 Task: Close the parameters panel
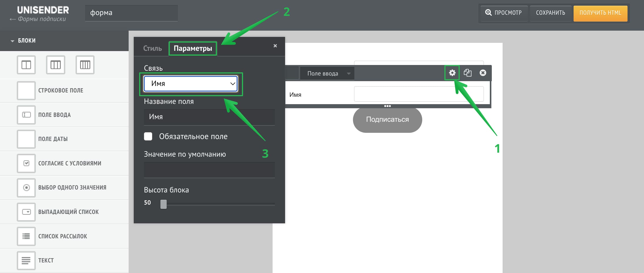coord(275,46)
